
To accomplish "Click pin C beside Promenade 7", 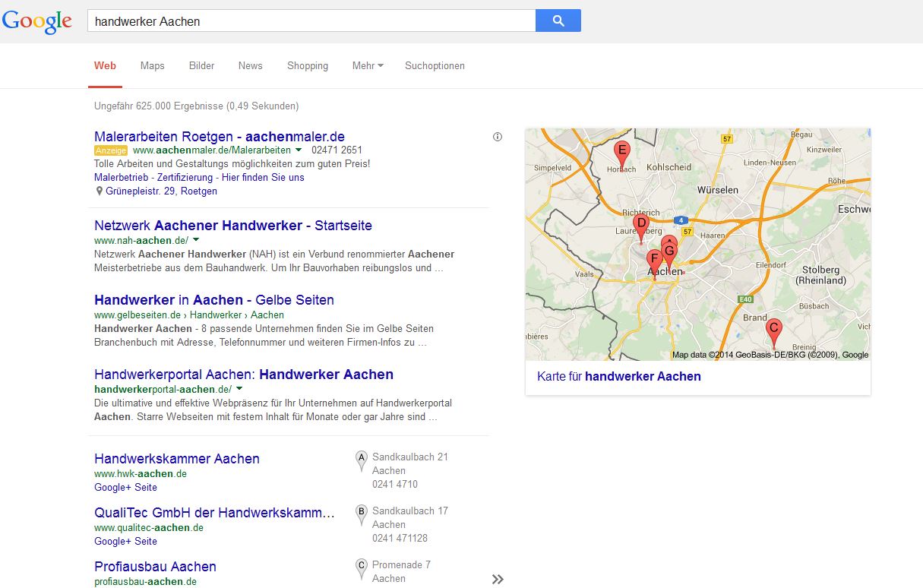I will point(362,568).
